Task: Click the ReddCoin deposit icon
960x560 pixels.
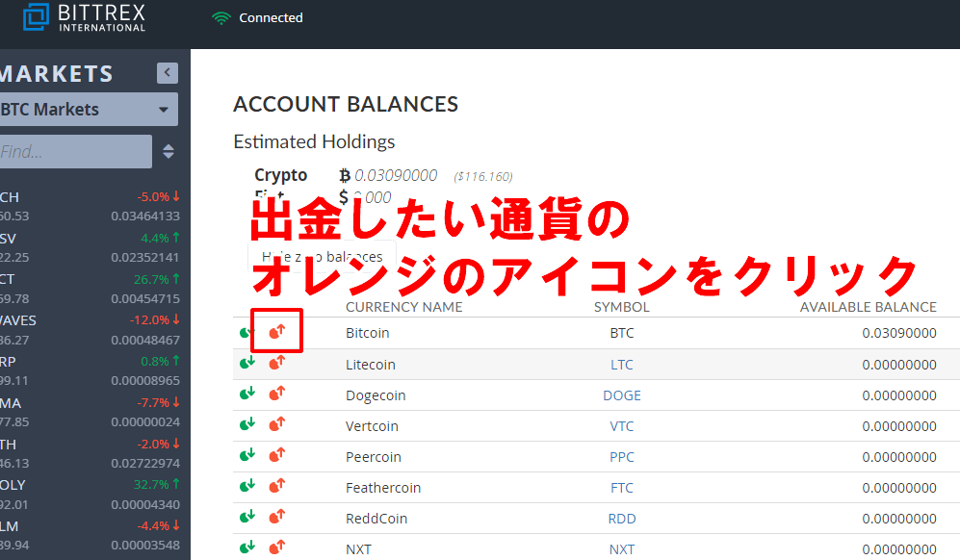Action: point(247,517)
